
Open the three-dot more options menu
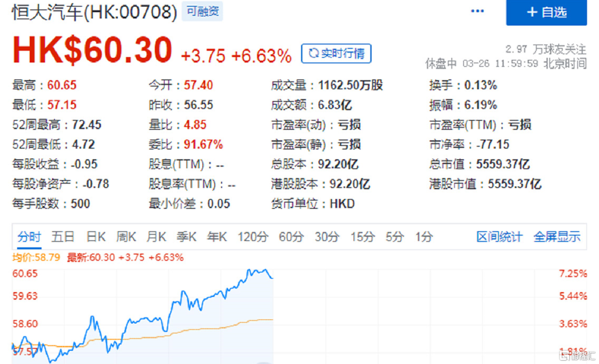click(477, 11)
